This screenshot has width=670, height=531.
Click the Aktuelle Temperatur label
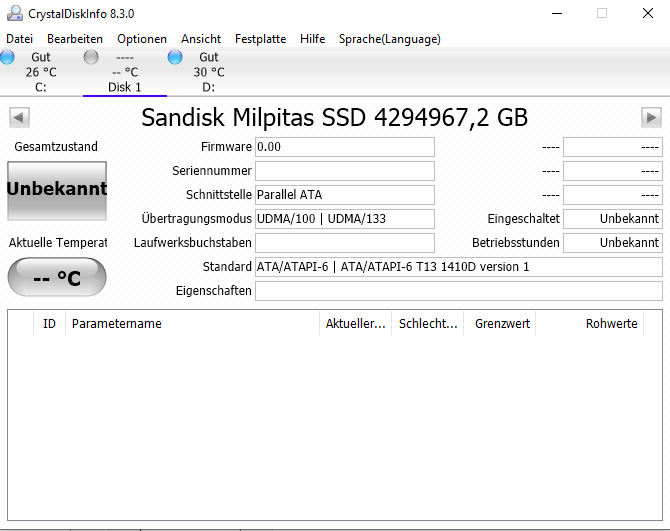click(x=58, y=243)
